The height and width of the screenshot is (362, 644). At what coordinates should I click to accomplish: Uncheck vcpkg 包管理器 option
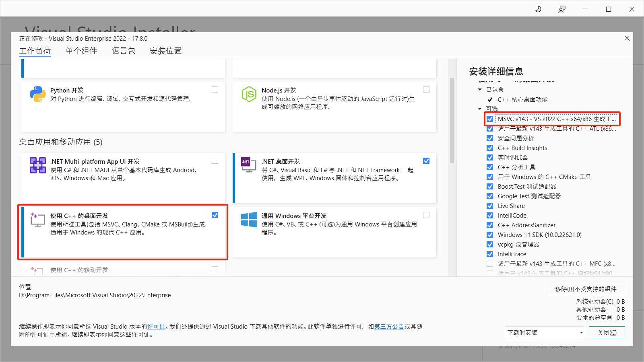[490, 245]
